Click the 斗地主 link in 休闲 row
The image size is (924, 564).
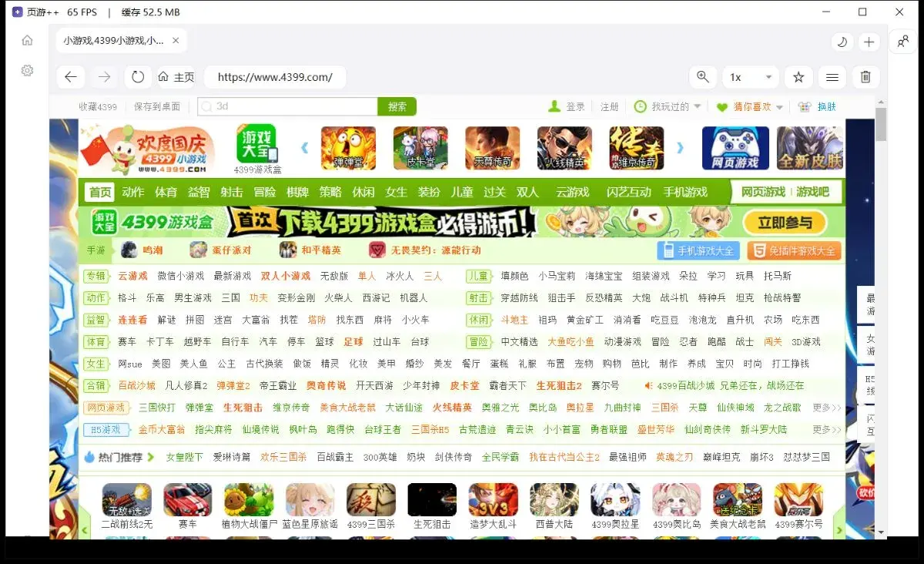point(514,320)
